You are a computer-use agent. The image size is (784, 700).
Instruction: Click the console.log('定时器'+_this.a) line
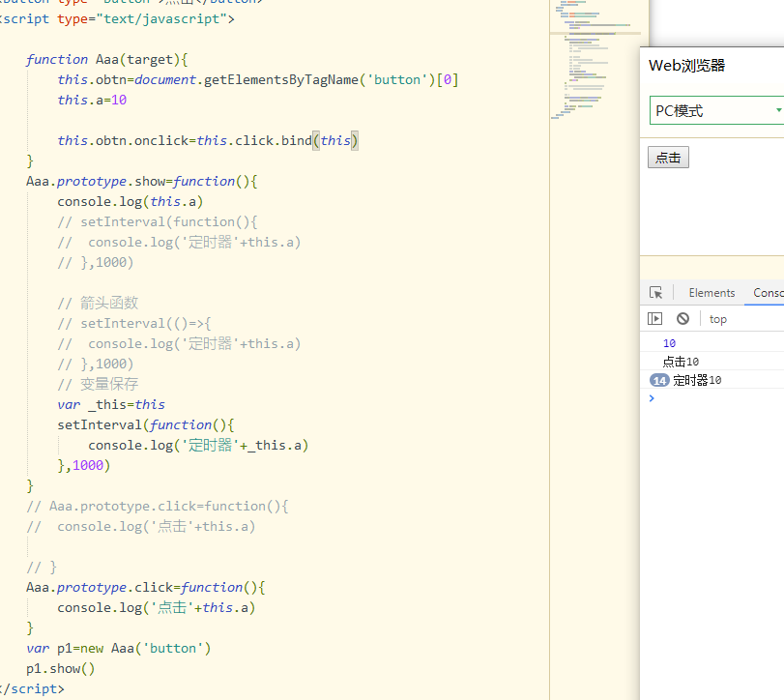click(198, 445)
